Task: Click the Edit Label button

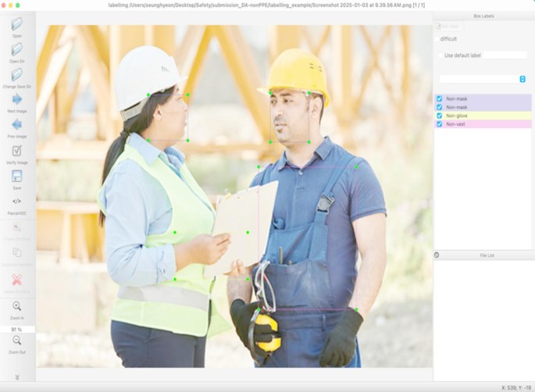Action: (448, 27)
